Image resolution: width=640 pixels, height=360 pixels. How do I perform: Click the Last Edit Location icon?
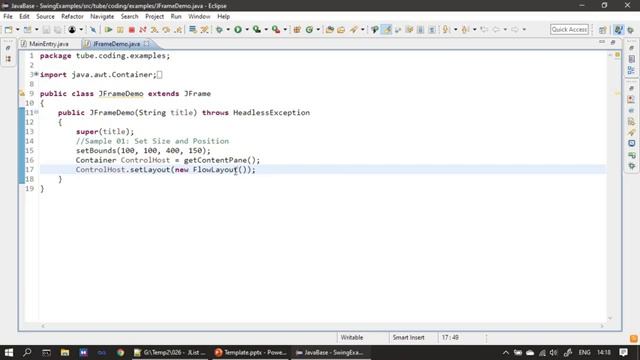[484, 30]
